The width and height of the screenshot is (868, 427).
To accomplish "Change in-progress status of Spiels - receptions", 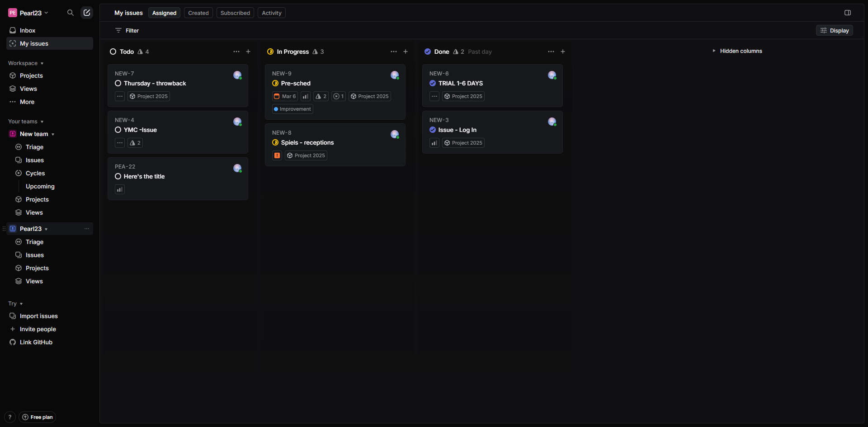I will pyautogui.click(x=275, y=142).
